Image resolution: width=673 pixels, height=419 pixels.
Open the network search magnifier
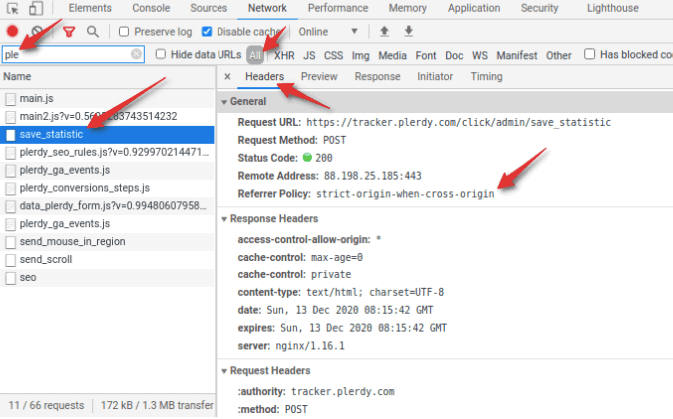click(93, 31)
